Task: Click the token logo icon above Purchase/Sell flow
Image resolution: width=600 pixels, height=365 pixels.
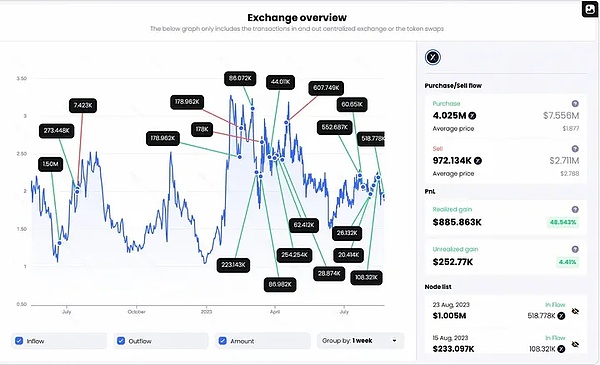Action: coord(433,57)
